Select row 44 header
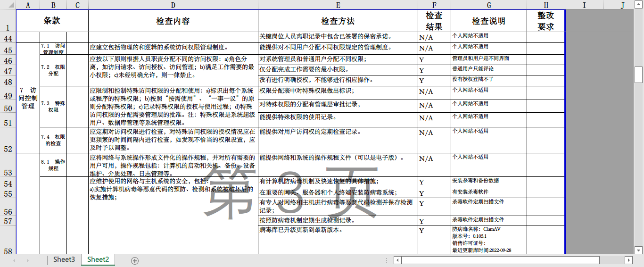The image size is (644, 267). point(8,37)
